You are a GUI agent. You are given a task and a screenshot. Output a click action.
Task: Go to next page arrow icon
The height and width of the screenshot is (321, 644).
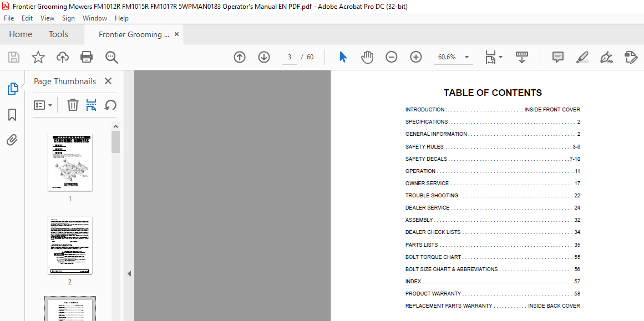264,57
